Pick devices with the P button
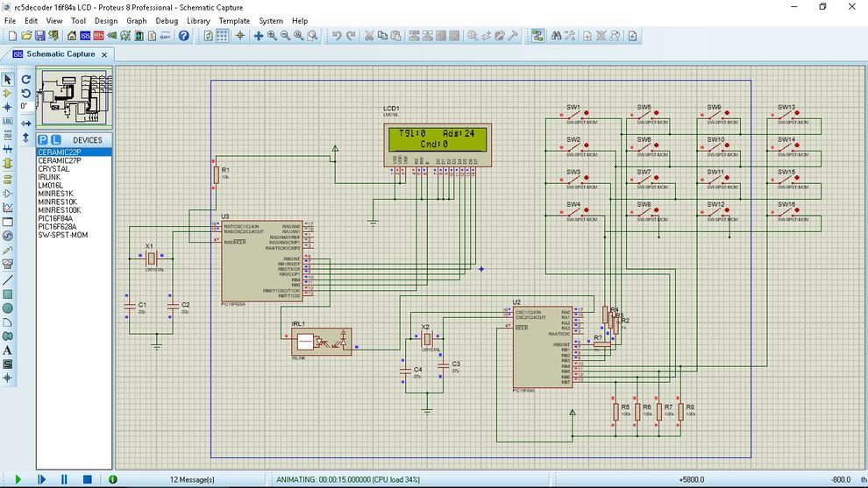The image size is (868, 488). pos(43,140)
